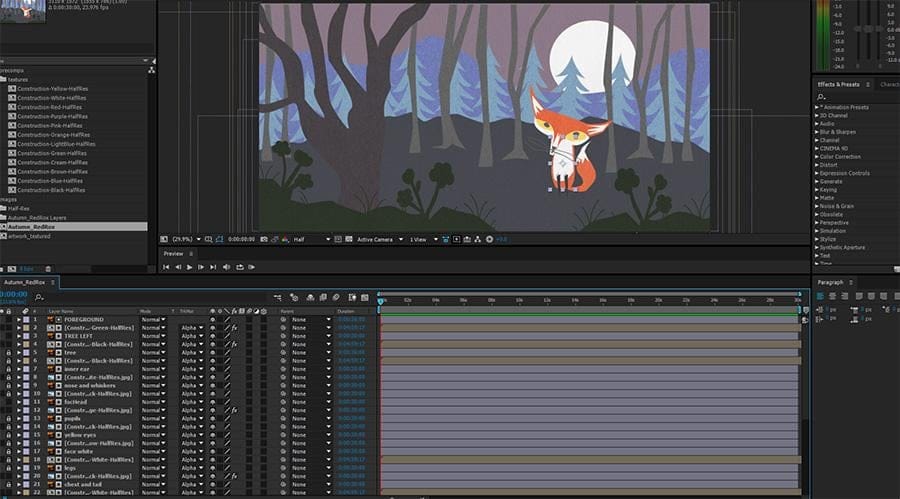Expand Animation Presets in Effects & Presets

pos(817,107)
